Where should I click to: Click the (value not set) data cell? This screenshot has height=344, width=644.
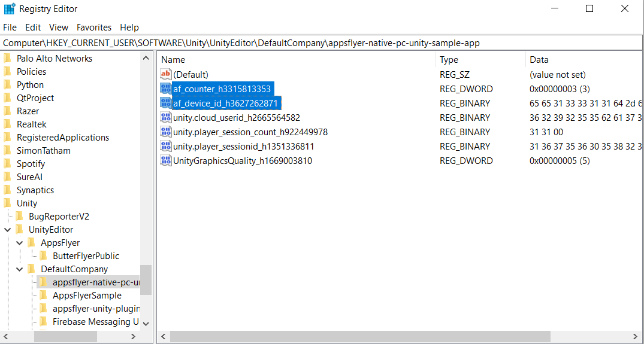click(x=558, y=75)
